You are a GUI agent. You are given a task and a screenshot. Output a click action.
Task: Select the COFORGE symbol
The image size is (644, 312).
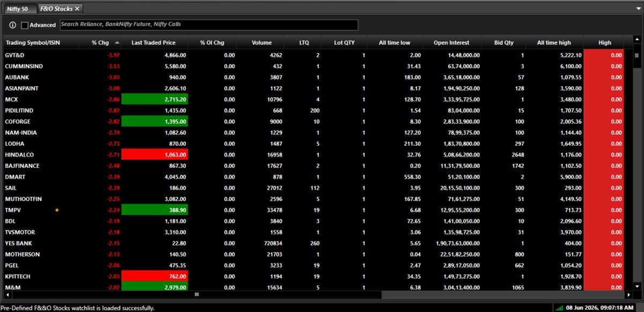(x=17, y=121)
